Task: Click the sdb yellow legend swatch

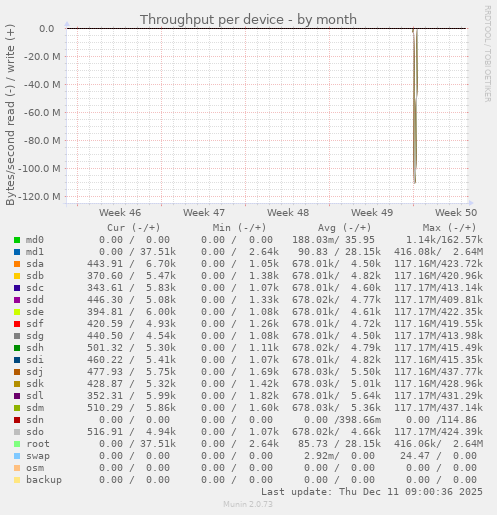Action: pos(17,276)
